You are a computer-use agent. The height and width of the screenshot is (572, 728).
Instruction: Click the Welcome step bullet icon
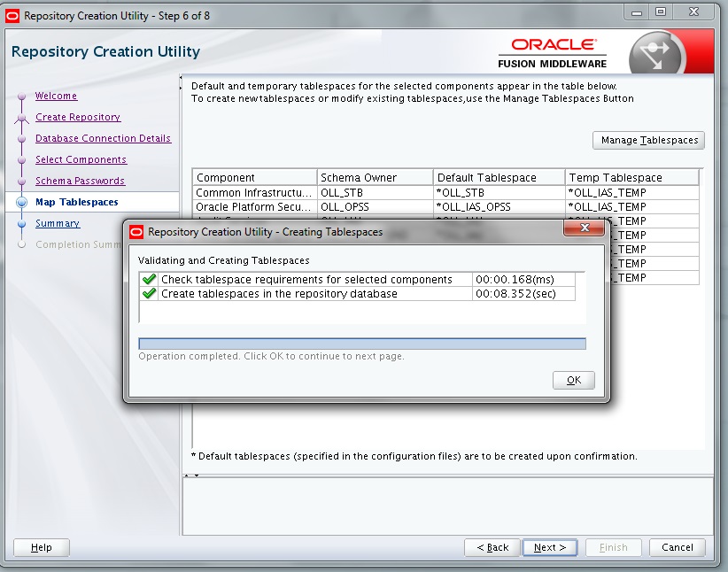pyautogui.click(x=21, y=97)
